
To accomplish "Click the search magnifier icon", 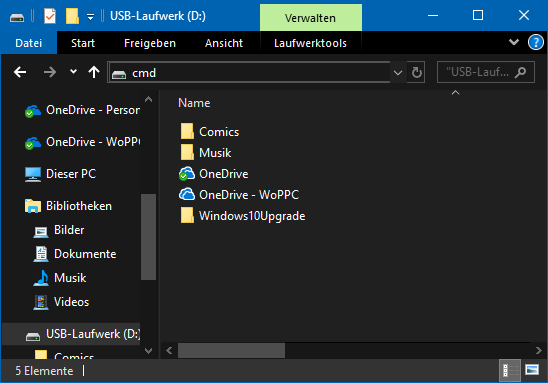I will 520,72.
